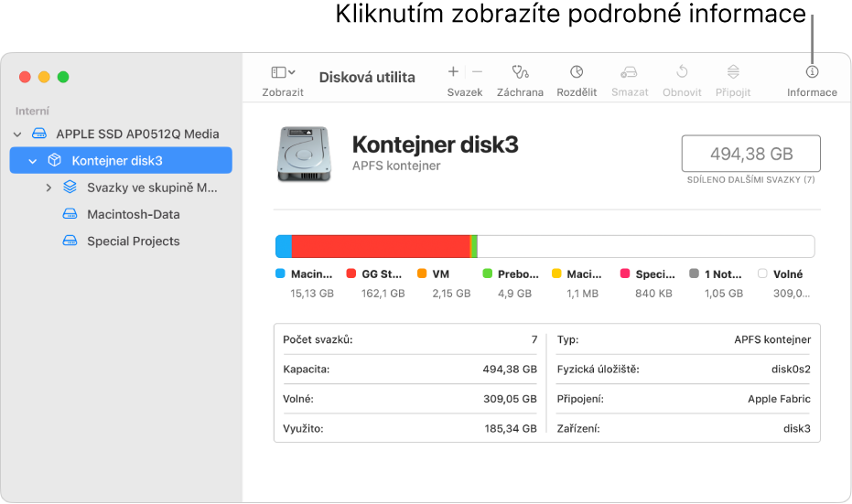Click the SDÍLENO DALŠÍMI SVAZKY (7) label

751,180
